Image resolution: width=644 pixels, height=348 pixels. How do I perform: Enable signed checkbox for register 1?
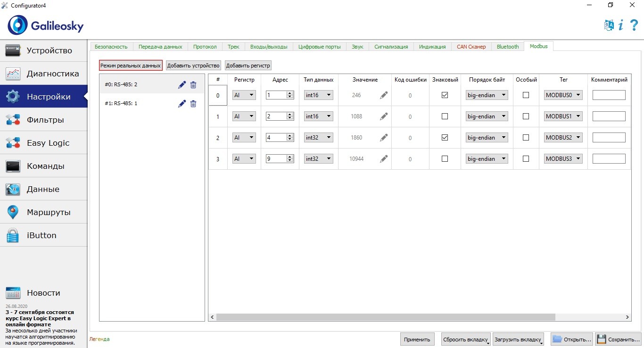(x=445, y=116)
